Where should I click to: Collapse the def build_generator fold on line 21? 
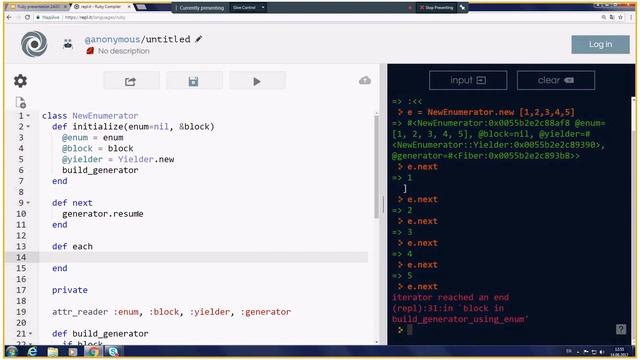30,333
